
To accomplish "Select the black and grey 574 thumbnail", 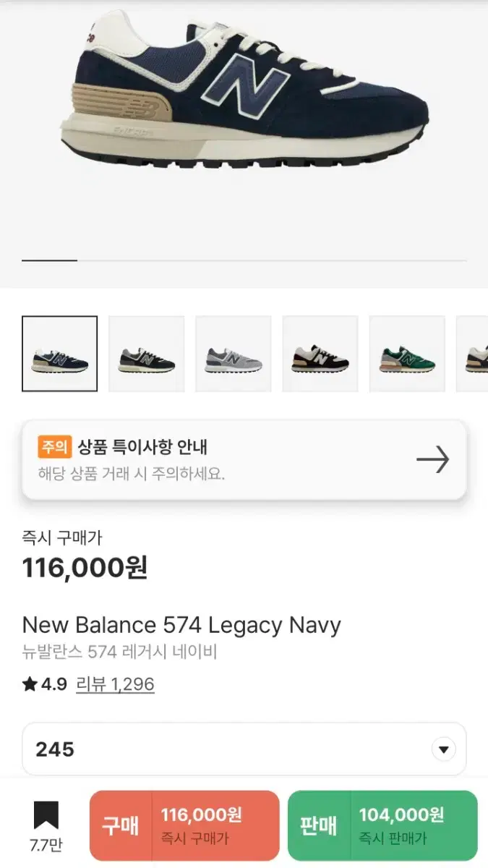I will coord(147,354).
